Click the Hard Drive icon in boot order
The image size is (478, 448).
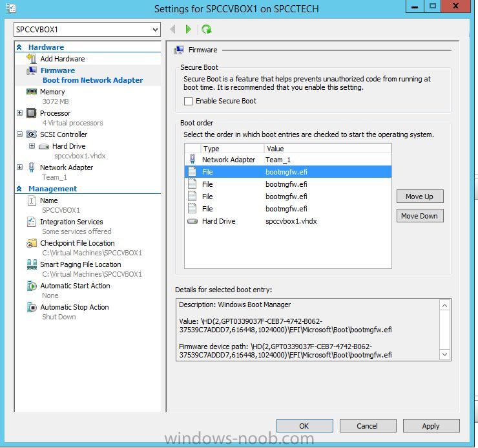coord(192,221)
